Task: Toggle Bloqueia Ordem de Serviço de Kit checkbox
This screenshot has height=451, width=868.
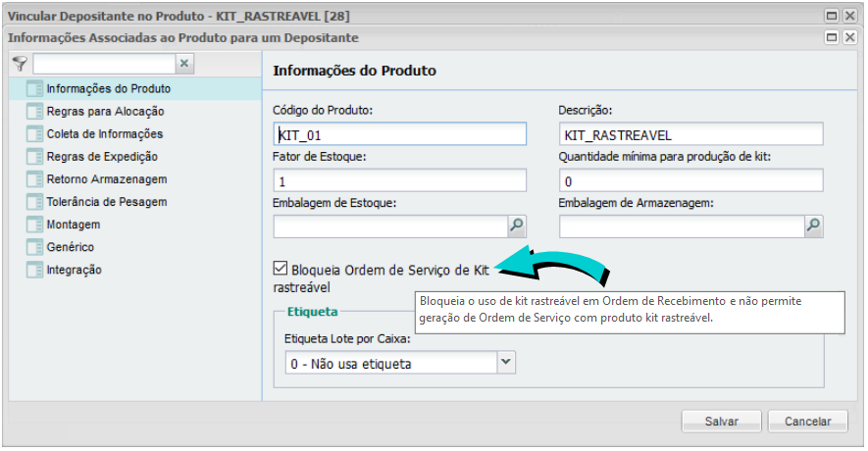Action: tap(281, 268)
